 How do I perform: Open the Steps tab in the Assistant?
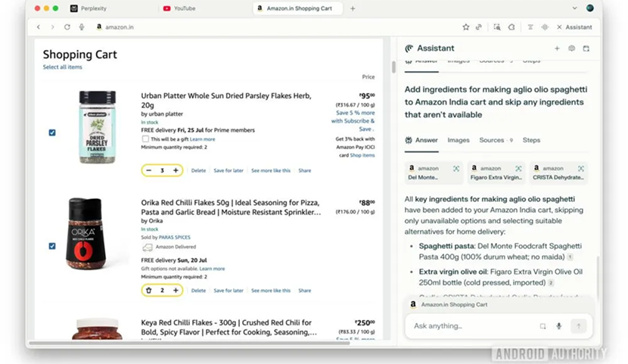pos(531,140)
